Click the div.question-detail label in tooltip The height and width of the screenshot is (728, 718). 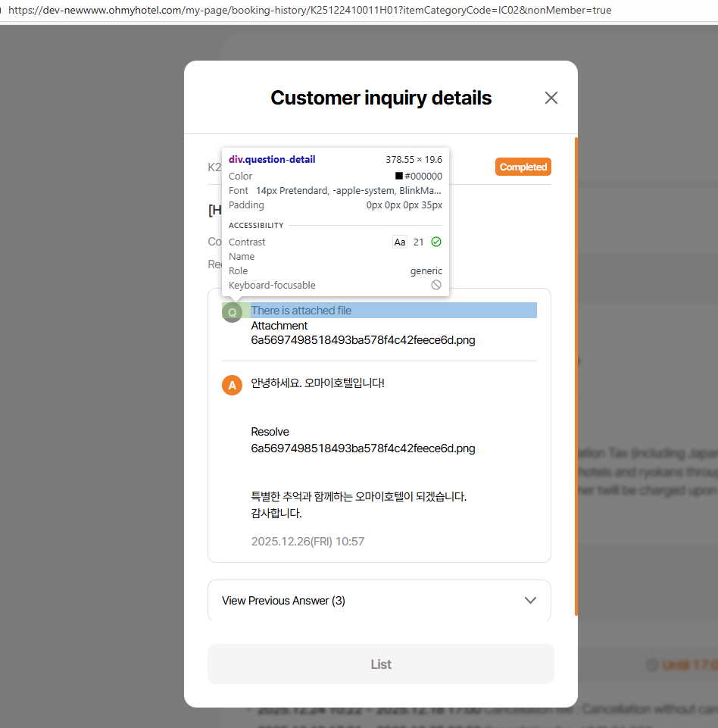coord(272,159)
